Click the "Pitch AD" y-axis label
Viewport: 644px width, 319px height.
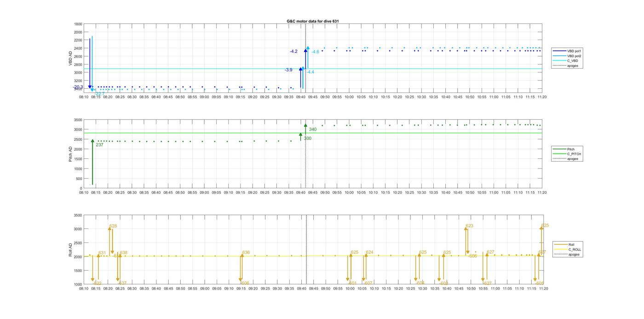[71, 154]
